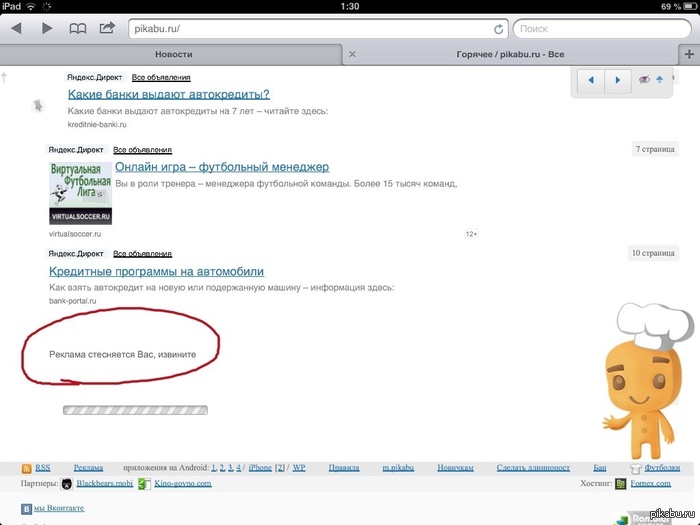Click Виртуальная Футбольная Лига ad image
Image resolution: width=700 pixels, height=525 pixels.
pyautogui.click(x=80, y=193)
